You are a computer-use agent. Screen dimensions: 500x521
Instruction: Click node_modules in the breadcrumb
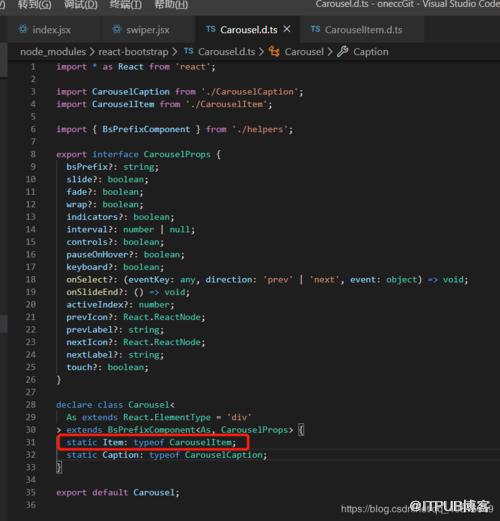(53, 52)
